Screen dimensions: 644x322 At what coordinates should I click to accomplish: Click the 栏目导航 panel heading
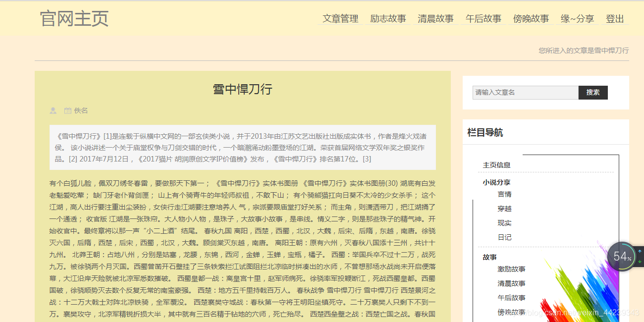coord(485,132)
